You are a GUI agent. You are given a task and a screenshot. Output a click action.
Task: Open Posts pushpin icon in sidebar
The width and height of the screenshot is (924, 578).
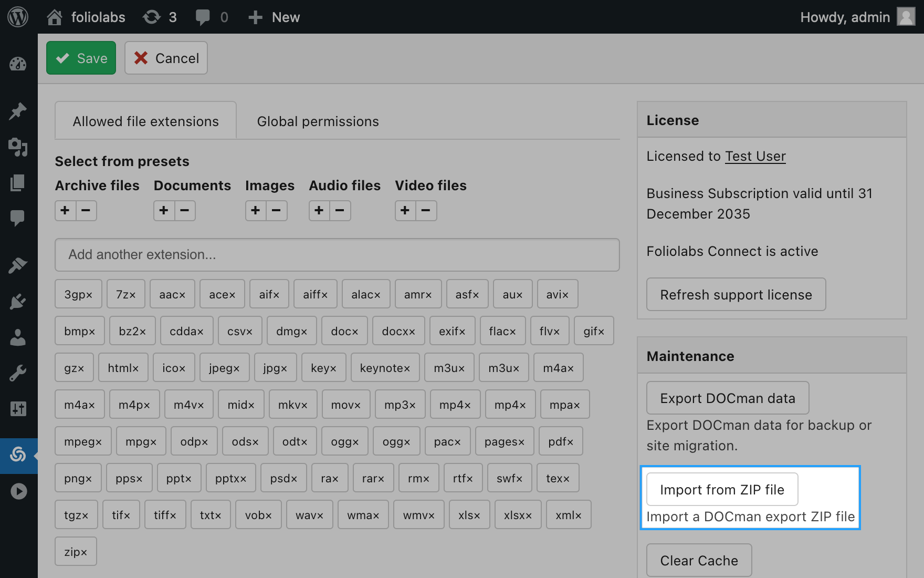18,111
